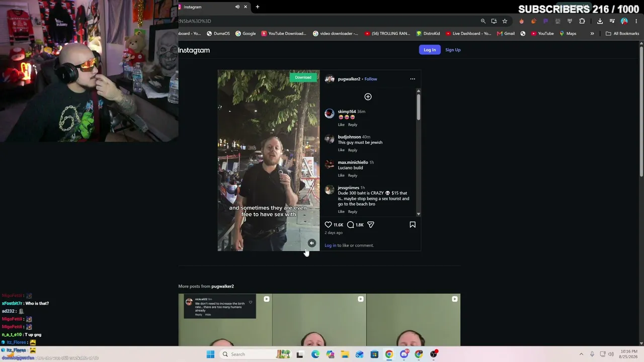Share the post with the share icon
The height and width of the screenshot is (362, 644).
tap(371, 225)
